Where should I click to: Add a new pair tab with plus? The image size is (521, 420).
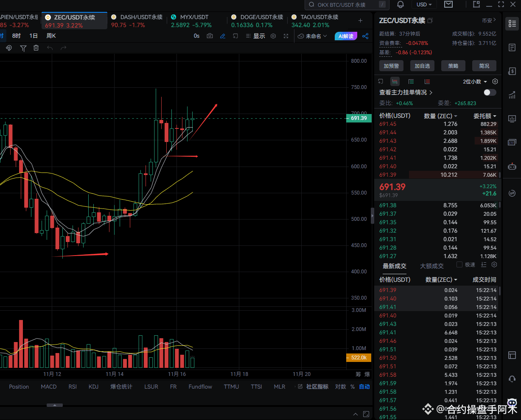click(x=361, y=20)
